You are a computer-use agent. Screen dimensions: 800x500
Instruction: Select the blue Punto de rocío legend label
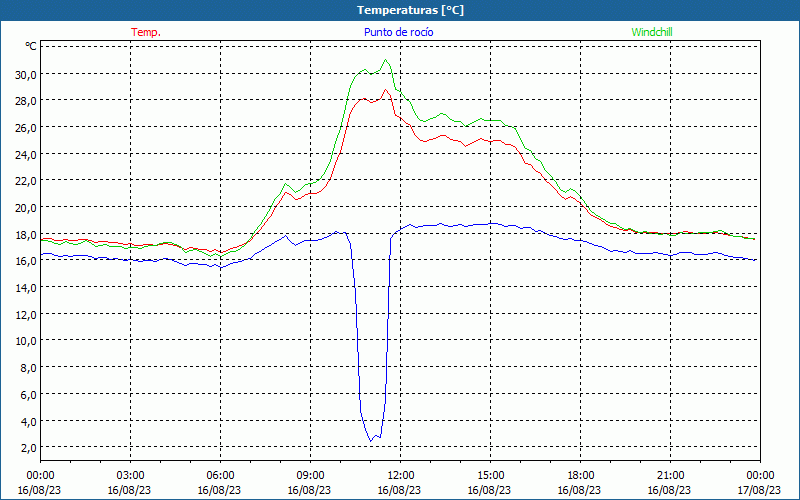[x=399, y=32]
